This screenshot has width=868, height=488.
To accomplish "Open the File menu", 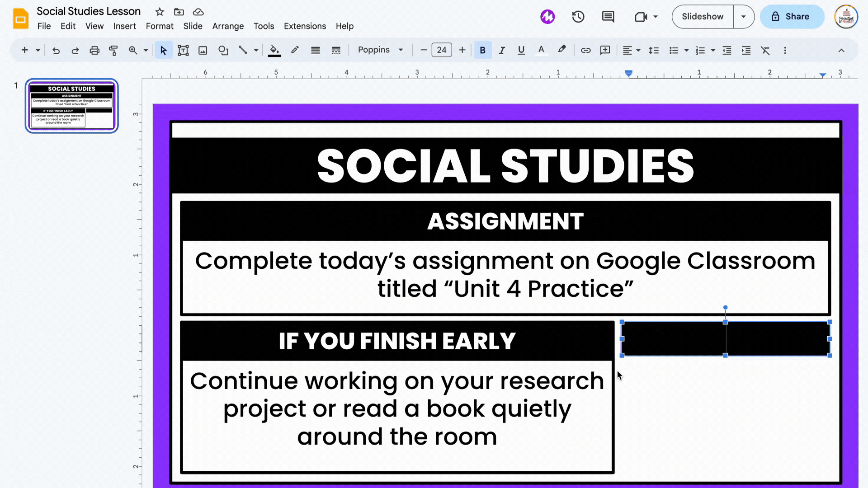I will [x=44, y=26].
